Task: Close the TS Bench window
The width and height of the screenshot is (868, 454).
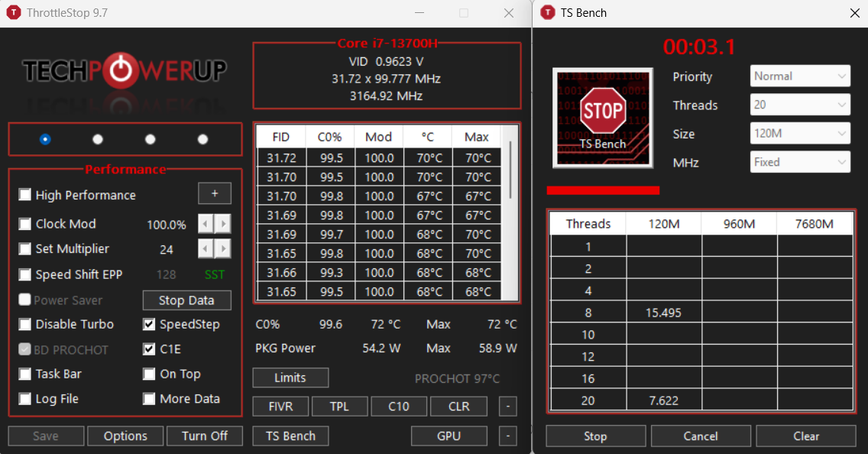Action: click(x=855, y=13)
